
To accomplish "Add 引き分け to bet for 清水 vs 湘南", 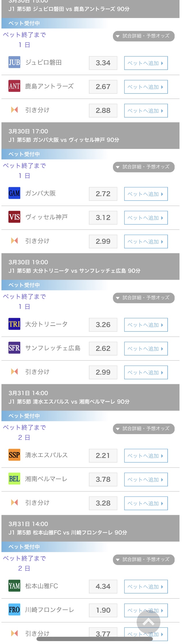I will 146,503.
